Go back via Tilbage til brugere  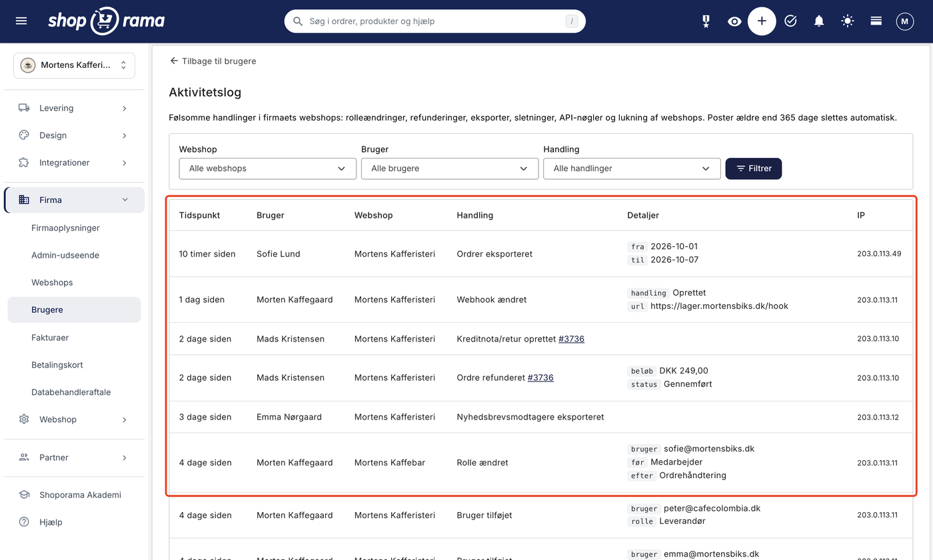coord(213,61)
